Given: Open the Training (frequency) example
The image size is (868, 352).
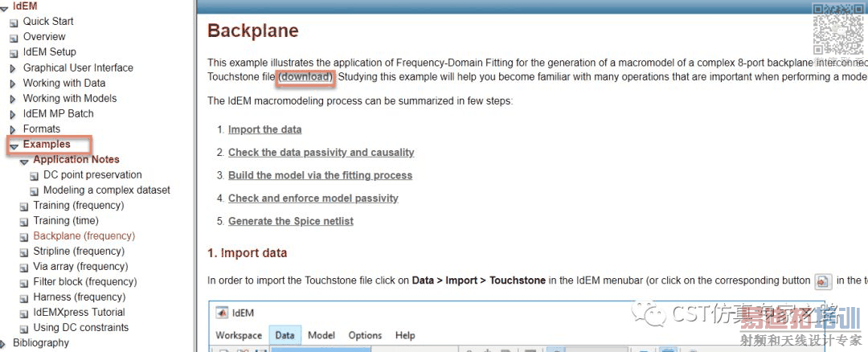Looking at the screenshot, I should click(x=79, y=205).
